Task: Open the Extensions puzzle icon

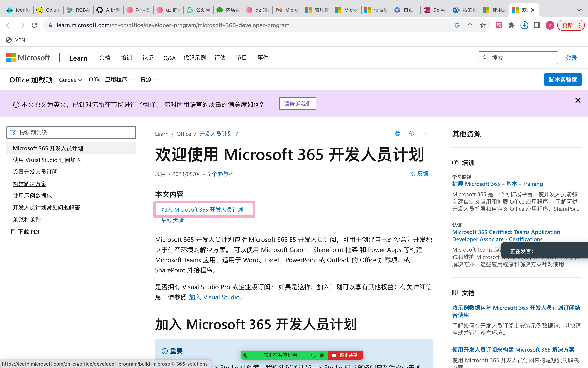Action: coord(512,25)
